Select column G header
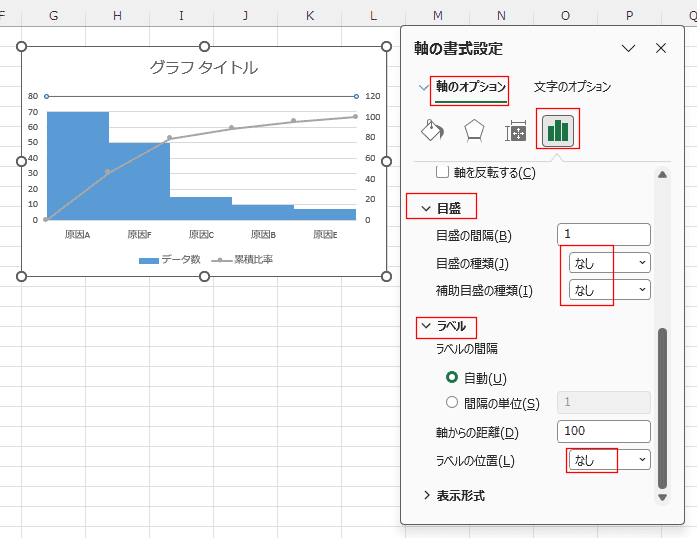The image size is (697, 538). (x=53, y=16)
